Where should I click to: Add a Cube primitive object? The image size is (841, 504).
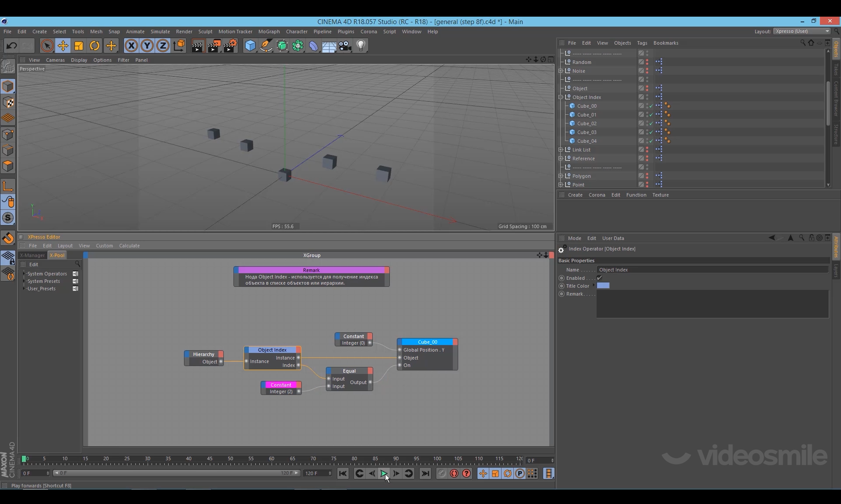point(250,46)
